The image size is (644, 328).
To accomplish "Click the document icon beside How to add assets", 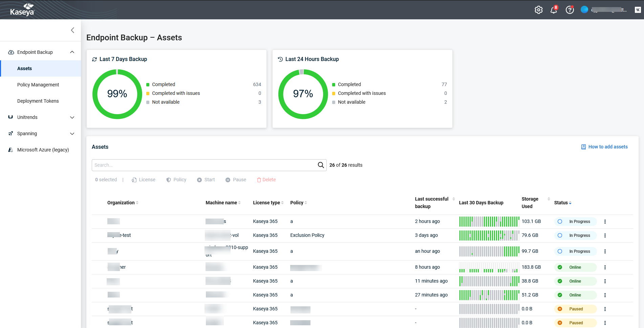I will click(583, 147).
